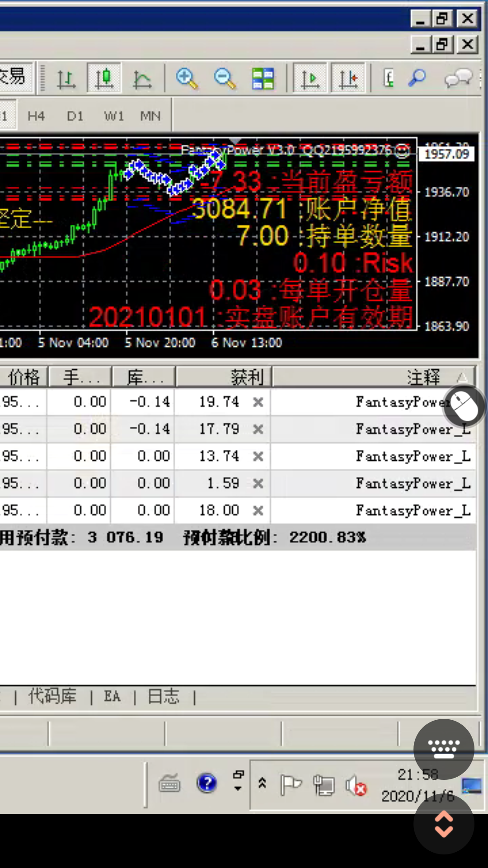Image resolution: width=488 pixels, height=868 pixels.
Task: Open the clock showing 2020/11/6
Action: [418, 785]
